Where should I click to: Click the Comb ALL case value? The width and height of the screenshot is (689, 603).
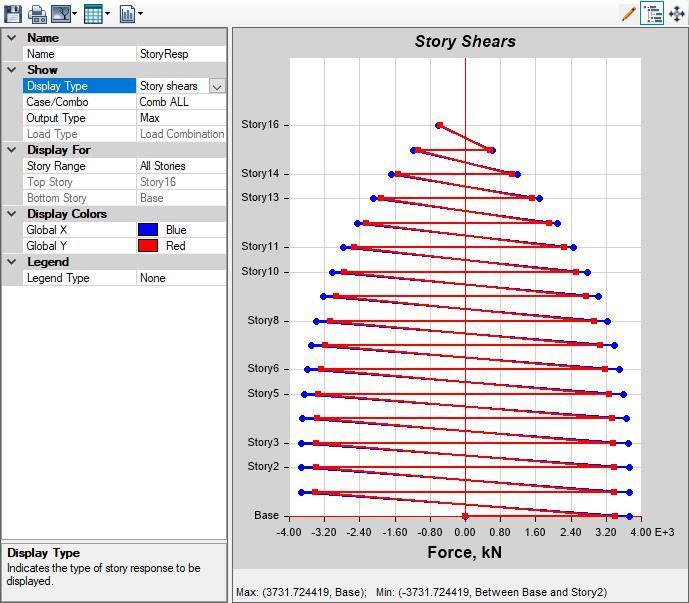181,102
